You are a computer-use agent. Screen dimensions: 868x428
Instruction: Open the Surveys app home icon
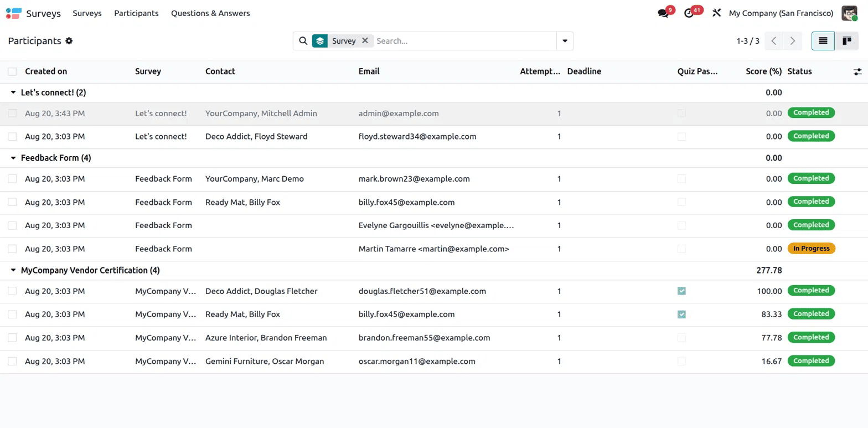14,13
